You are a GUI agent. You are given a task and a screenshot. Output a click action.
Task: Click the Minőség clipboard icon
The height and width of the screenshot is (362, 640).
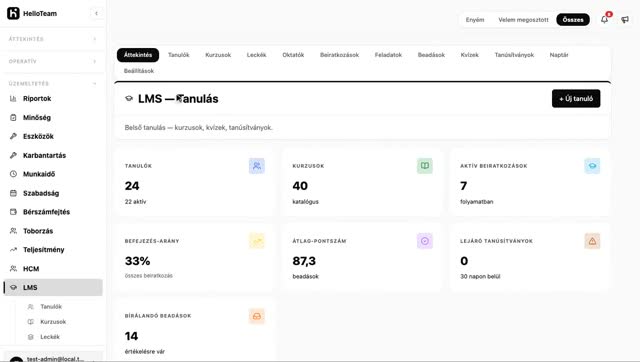pyautogui.click(x=13, y=118)
